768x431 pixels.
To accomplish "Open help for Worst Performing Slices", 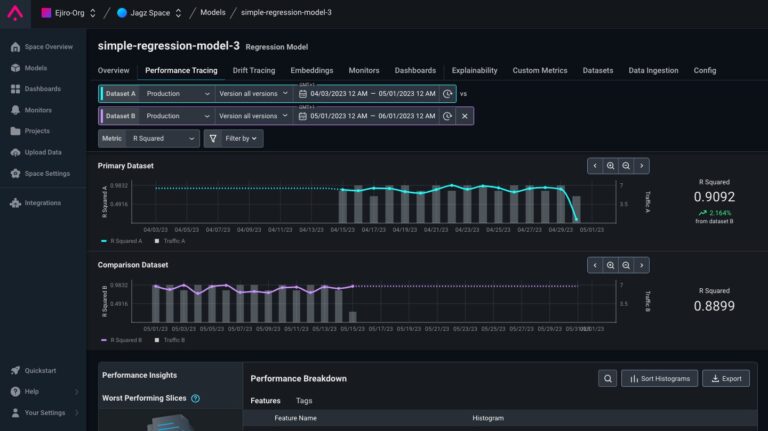I will [x=195, y=398].
